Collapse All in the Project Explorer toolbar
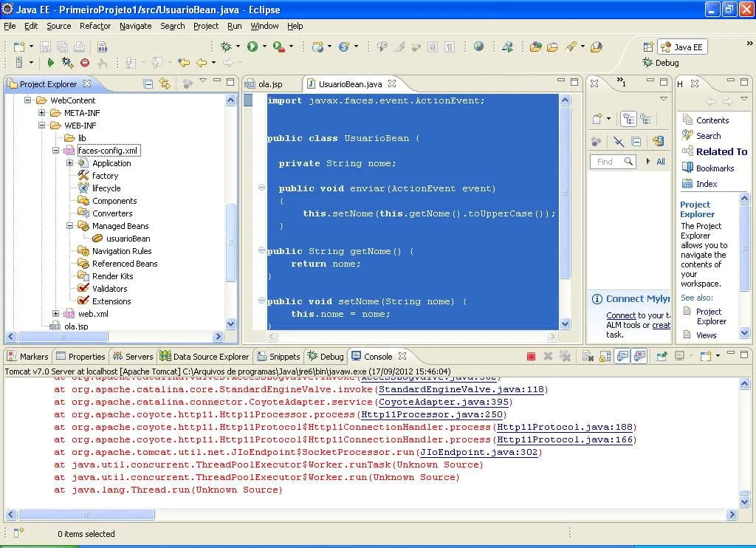The height and width of the screenshot is (548, 756). (x=148, y=84)
